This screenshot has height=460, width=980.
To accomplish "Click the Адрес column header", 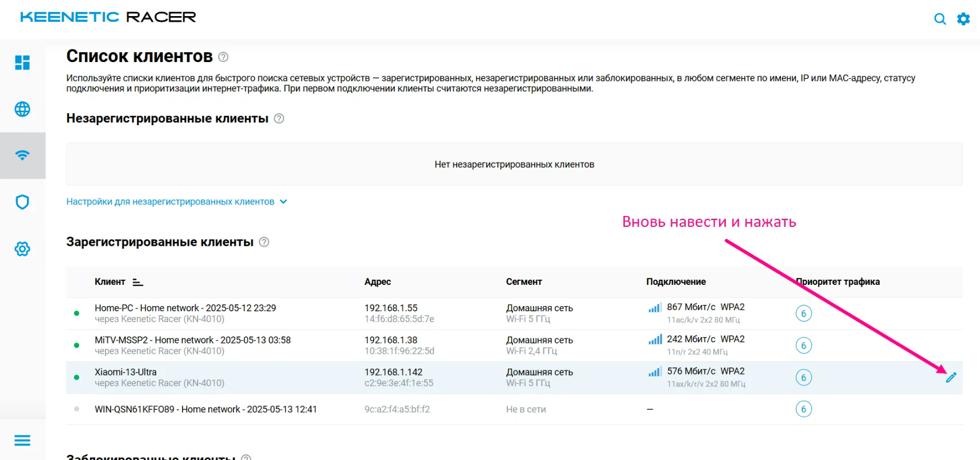I will pos(378,282).
